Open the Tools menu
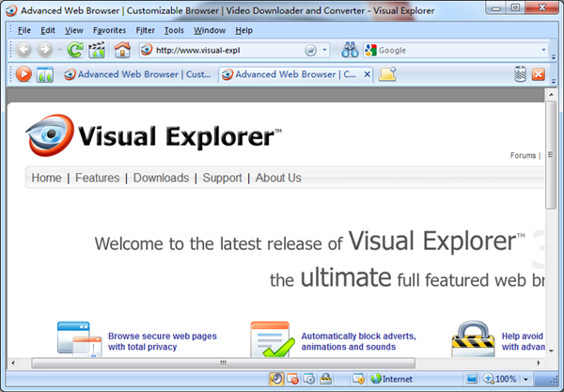 click(174, 31)
